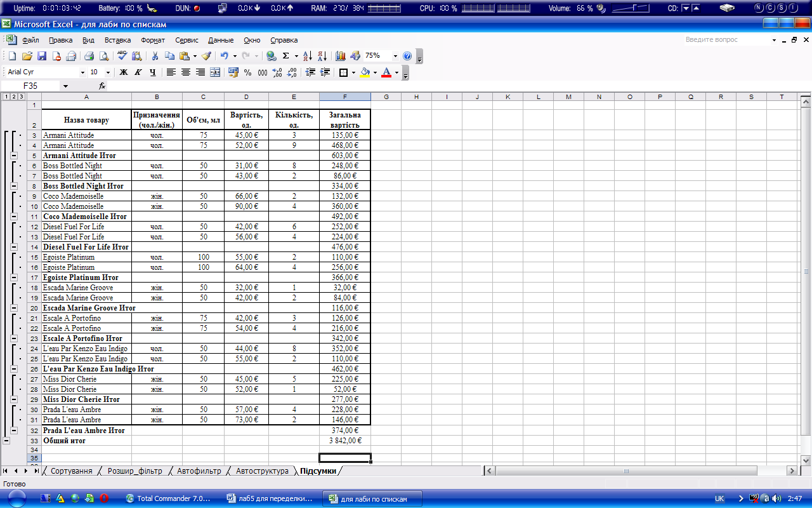Click the Open file folder icon
Viewport: 812px width, 508px height.
[x=27, y=56]
